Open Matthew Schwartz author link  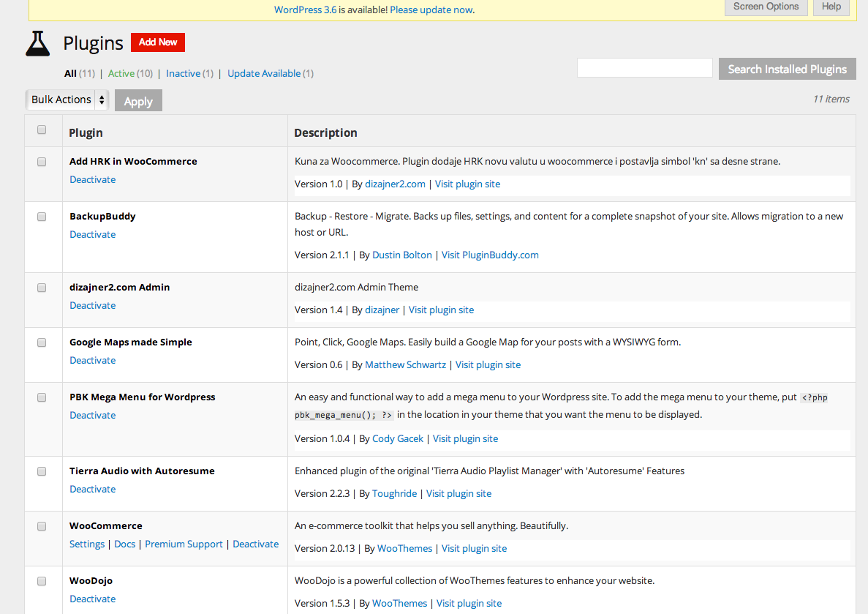click(x=405, y=364)
